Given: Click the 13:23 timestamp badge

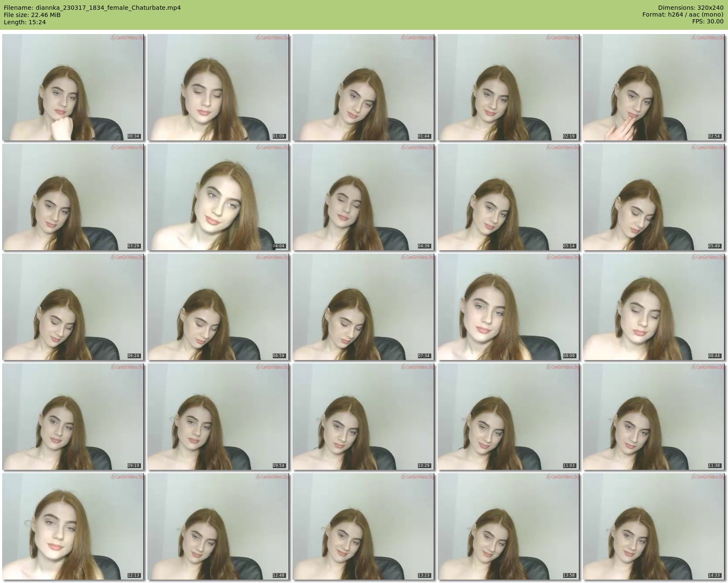Looking at the screenshot, I should pos(424,575).
